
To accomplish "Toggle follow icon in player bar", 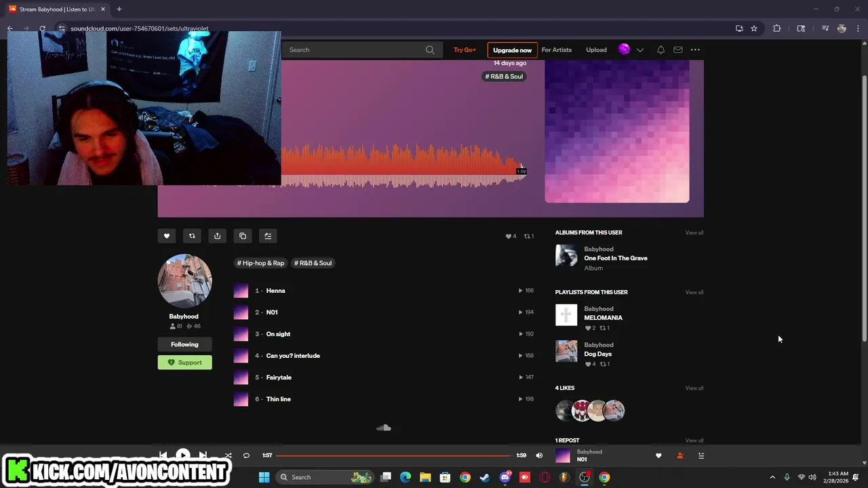I will click(x=680, y=456).
